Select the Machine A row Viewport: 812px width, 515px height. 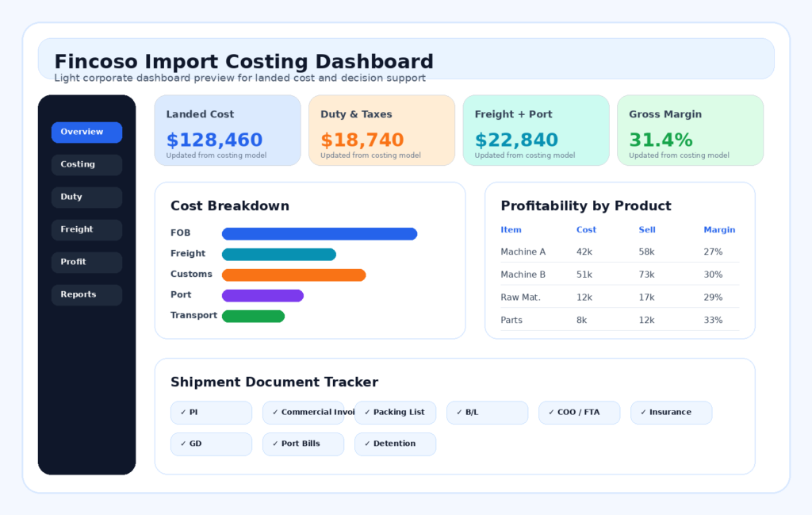click(620, 252)
